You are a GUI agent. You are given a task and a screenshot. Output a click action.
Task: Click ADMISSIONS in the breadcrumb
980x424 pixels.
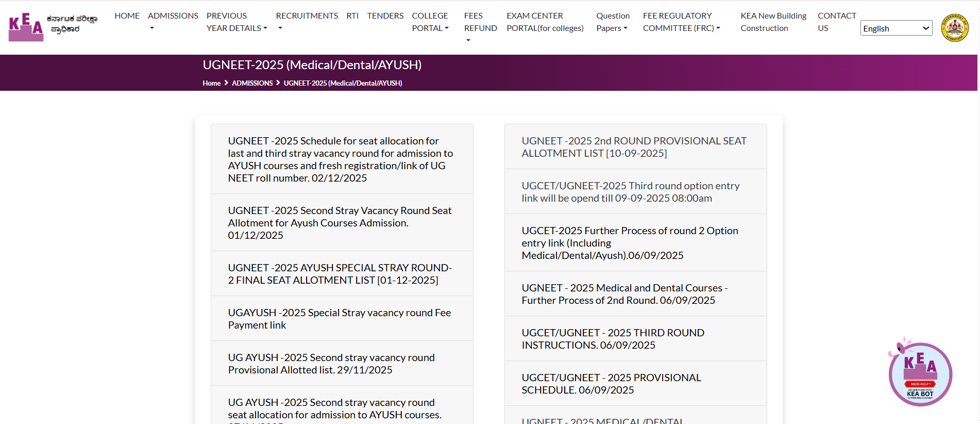coord(252,83)
